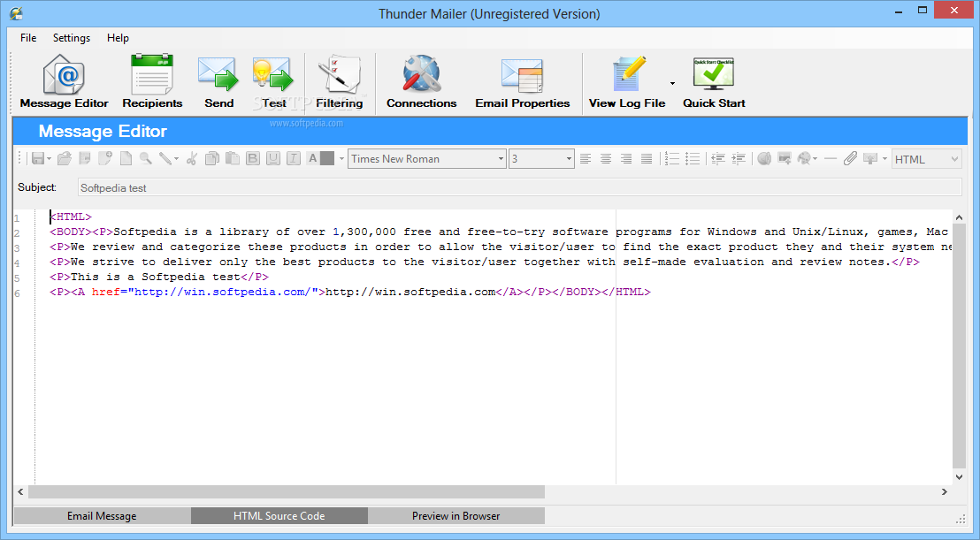Click the align left icon
Viewport: 980px width, 540px height.
pos(585,158)
